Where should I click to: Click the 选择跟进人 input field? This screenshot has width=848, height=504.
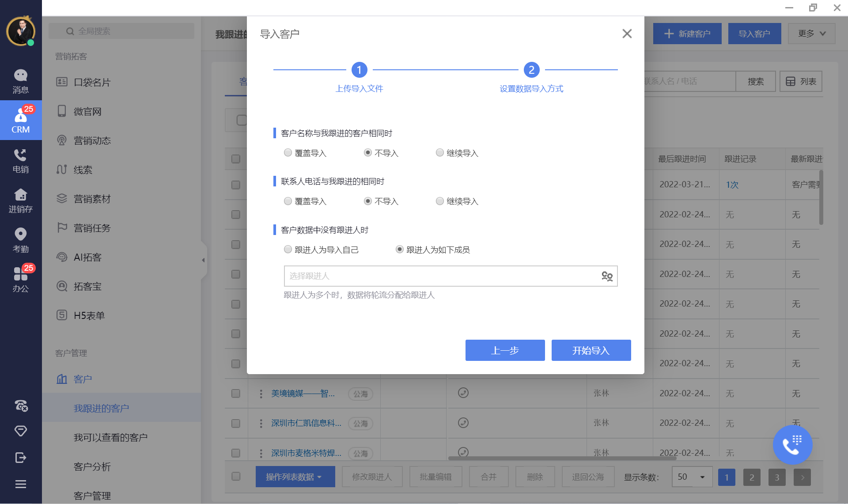click(x=439, y=277)
